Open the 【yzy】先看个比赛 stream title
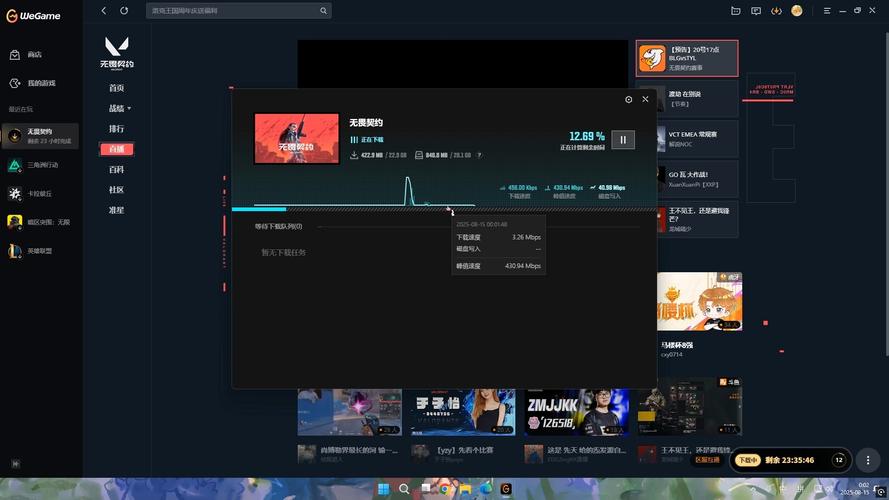This screenshot has width=889, height=500. tap(464, 450)
